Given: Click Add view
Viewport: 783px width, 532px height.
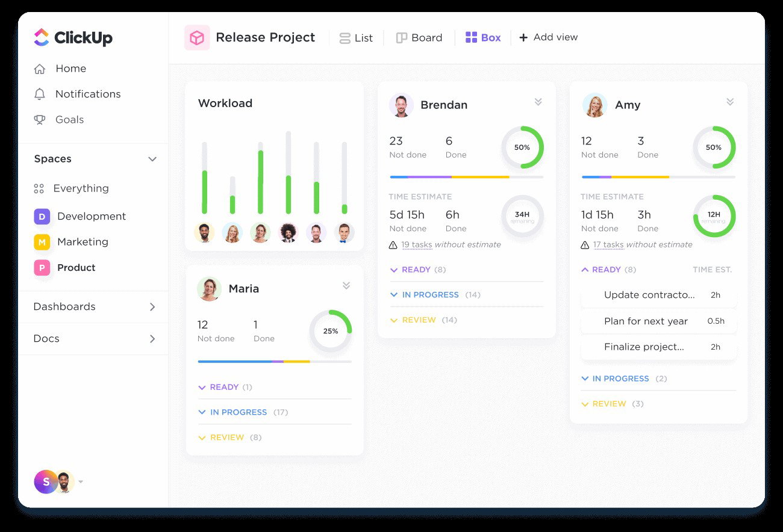Looking at the screenshot, I should [x=548, y=37].
